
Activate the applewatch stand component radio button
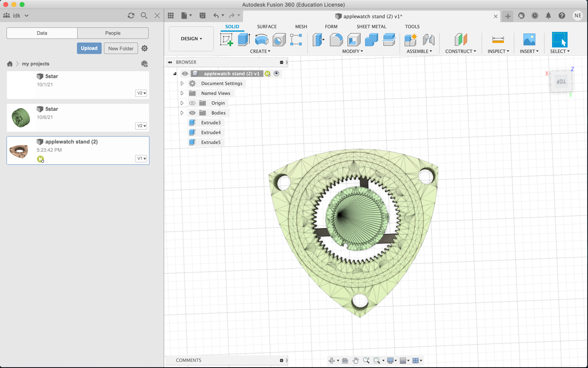[276, 74]
